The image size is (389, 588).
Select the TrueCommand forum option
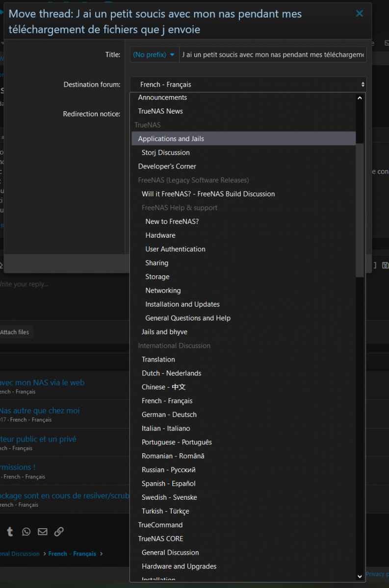coord(160,525)
